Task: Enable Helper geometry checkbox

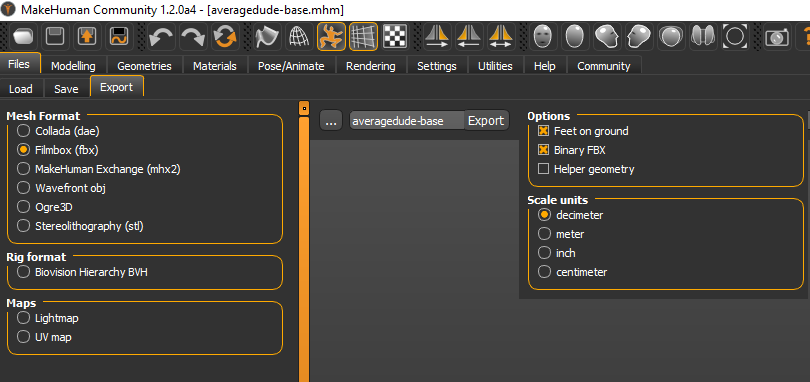Action: coord(543,169)
